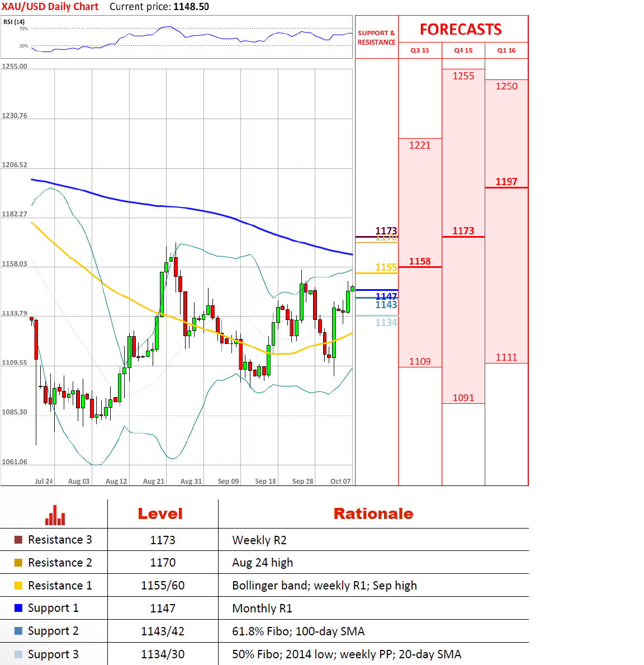Click the 1155/60 level cell
Screen dimensions: 644x665
(x=163, y=586)
